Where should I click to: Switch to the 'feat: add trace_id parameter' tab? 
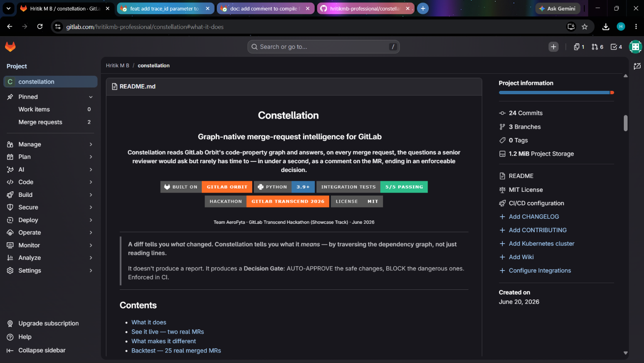tap(166, 8)
